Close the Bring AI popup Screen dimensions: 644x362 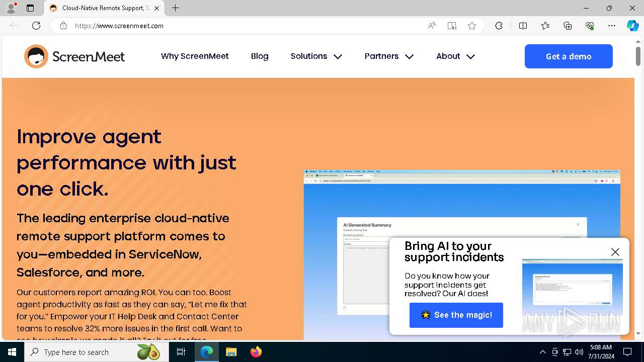[615, 252]
